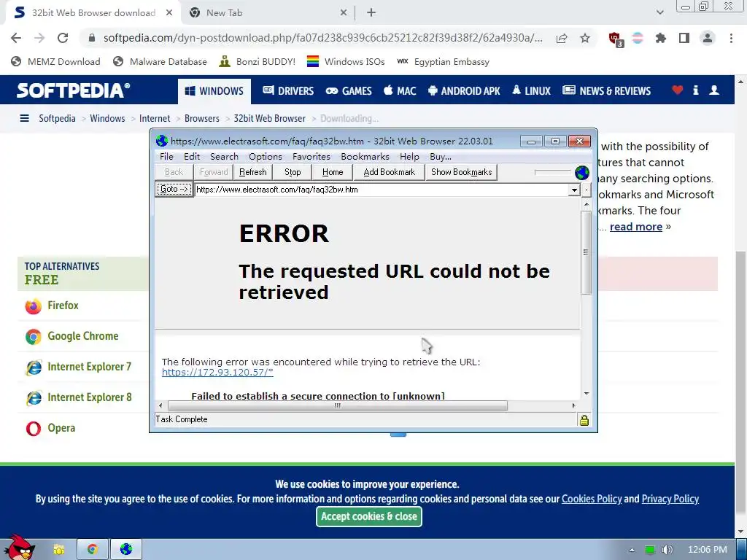The image size is (747, 560).
Task: Click Chrome back arrow button
Action: (16, 38)
